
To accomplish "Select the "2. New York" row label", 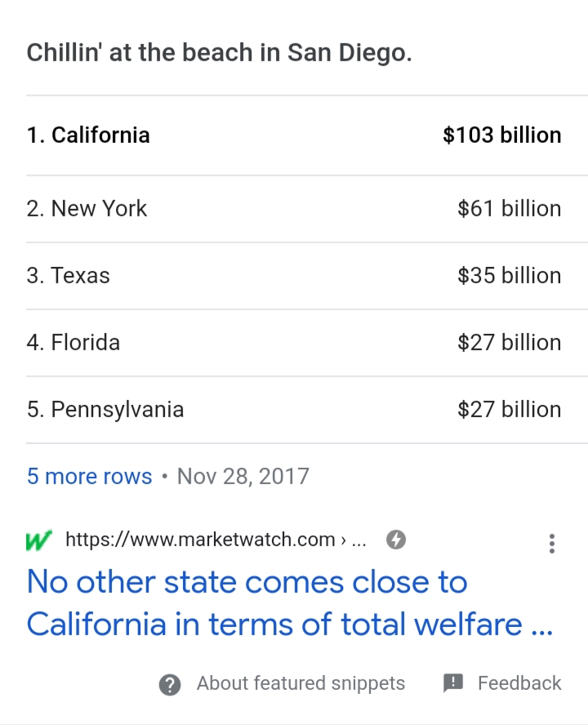I will [87, 208].
